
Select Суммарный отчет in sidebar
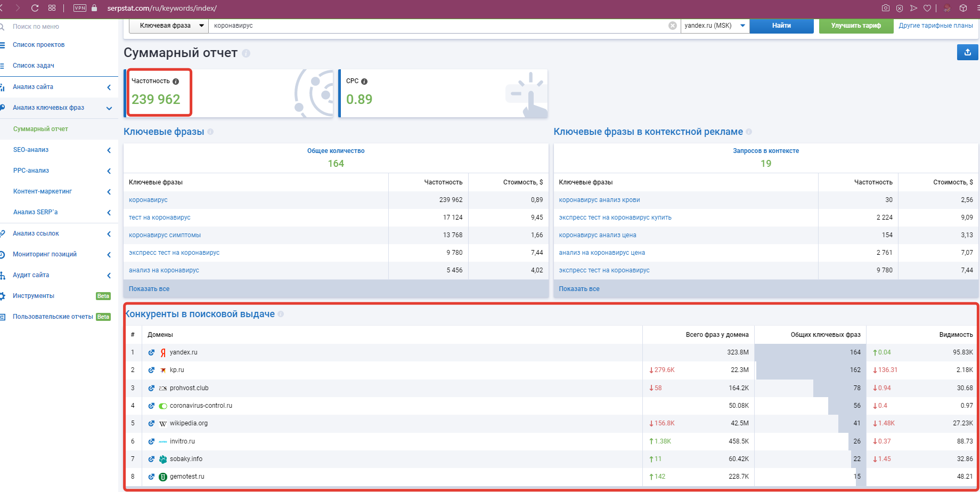click(x=40, y=129)
